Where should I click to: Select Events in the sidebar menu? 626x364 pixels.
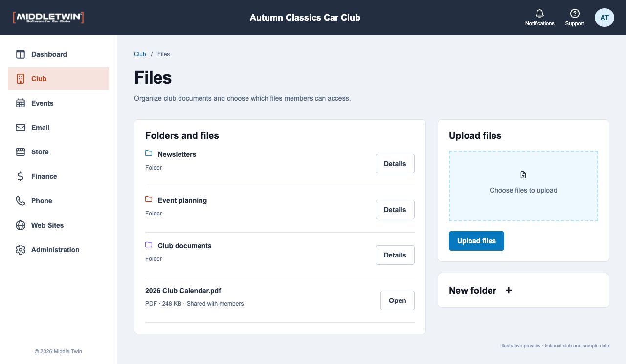(x=58, y=103)
